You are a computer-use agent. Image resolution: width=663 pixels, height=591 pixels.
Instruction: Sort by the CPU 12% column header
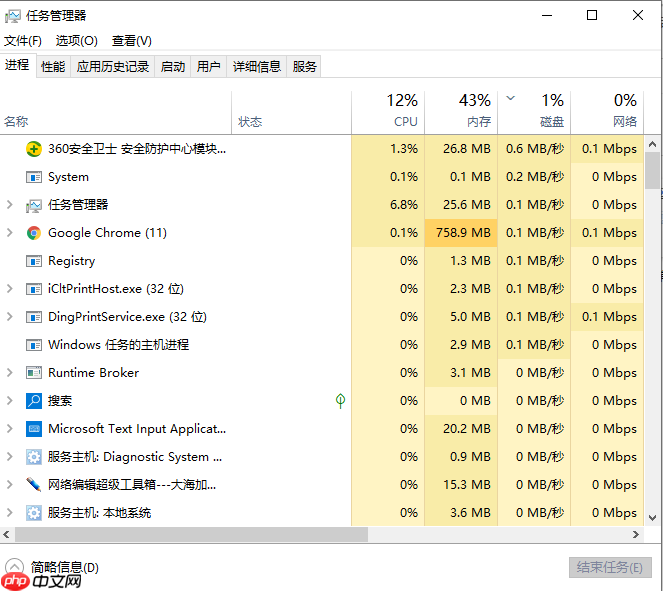pos(388,113)
